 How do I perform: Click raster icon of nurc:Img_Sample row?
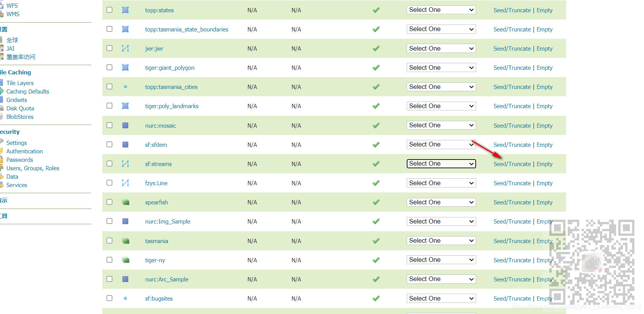125,221
